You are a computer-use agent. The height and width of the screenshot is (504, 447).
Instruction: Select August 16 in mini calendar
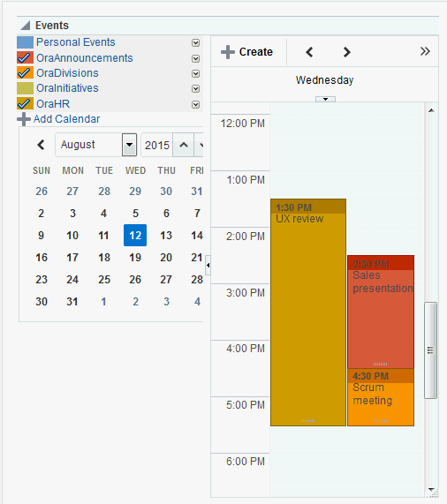click(x=42, y=258)
